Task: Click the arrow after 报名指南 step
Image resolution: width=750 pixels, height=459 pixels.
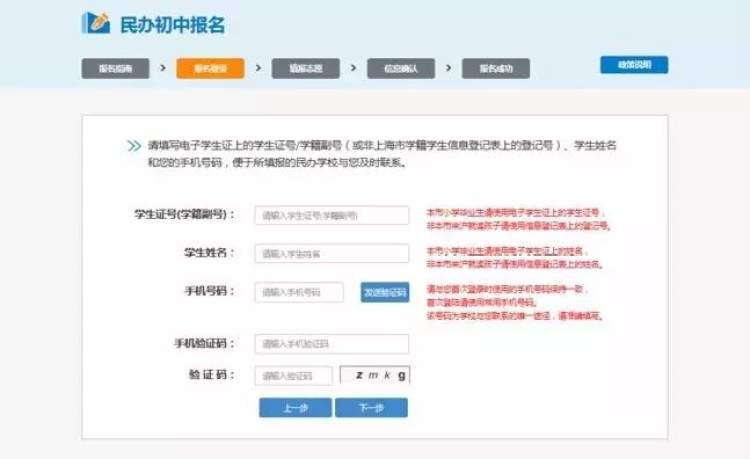Action: (x=162, y=68)
